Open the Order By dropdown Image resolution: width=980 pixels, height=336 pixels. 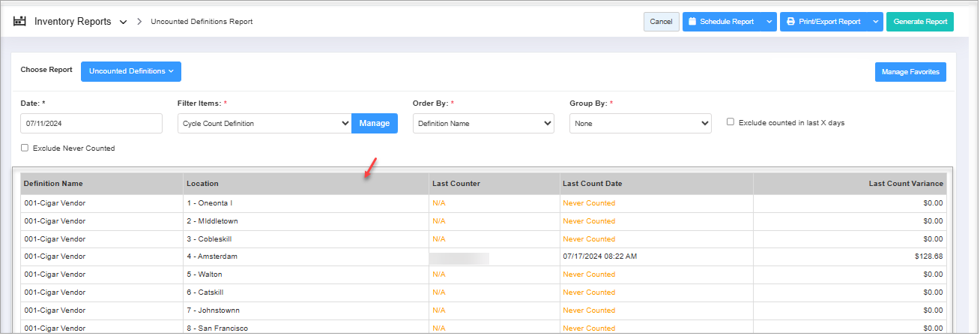[x=483, y=123]
